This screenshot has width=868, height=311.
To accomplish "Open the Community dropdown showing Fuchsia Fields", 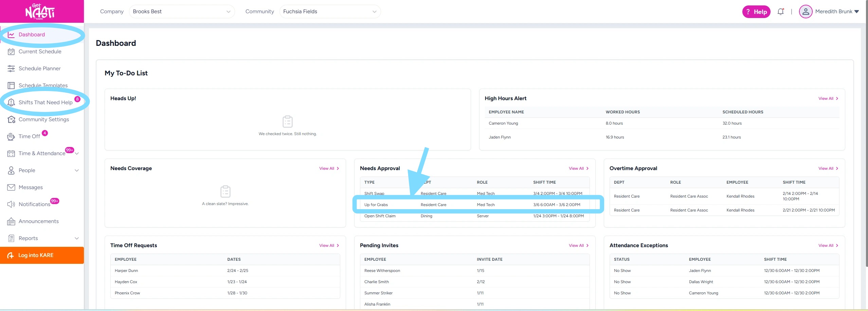I will click(x=330, y=12).
